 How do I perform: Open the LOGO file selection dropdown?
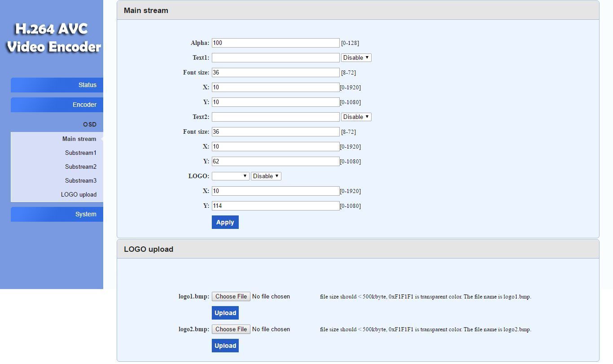(231, 176)
